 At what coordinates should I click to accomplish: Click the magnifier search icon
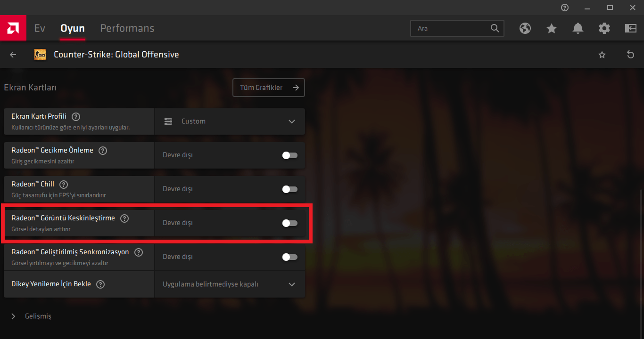(x=495, y=28)
